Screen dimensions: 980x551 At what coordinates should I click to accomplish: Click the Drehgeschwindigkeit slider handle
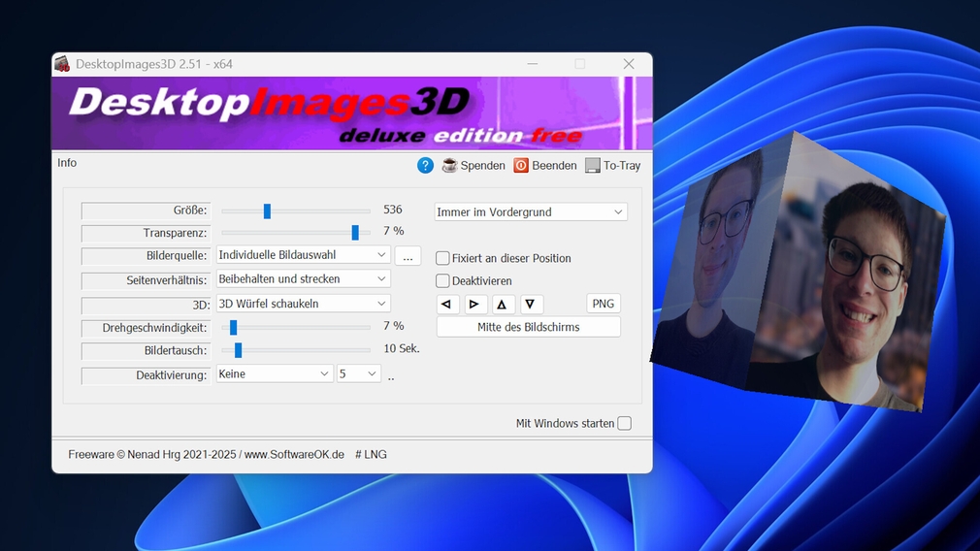click(233, 327)
